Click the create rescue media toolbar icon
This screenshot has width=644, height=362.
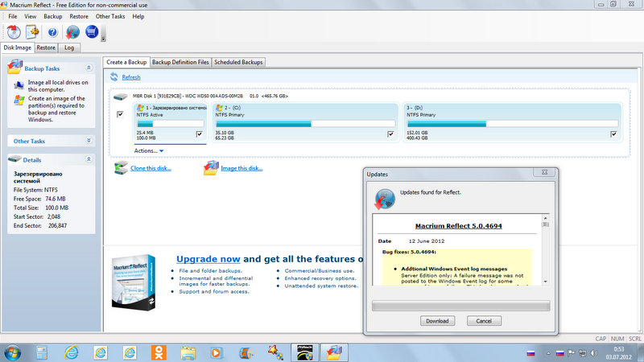pyautogui.click(x=14, y=31)
